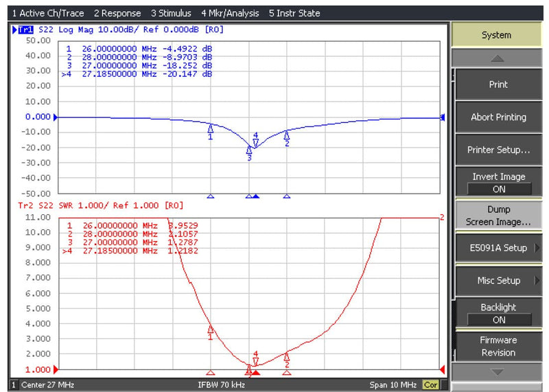Click red marker 4 readout 1.2182
This screenshot has height=392, width=549.
(130, 251)
